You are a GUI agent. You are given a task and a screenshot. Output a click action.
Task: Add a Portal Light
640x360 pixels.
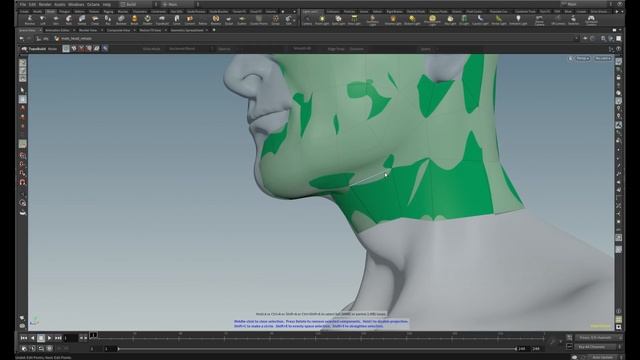[498, 20]
